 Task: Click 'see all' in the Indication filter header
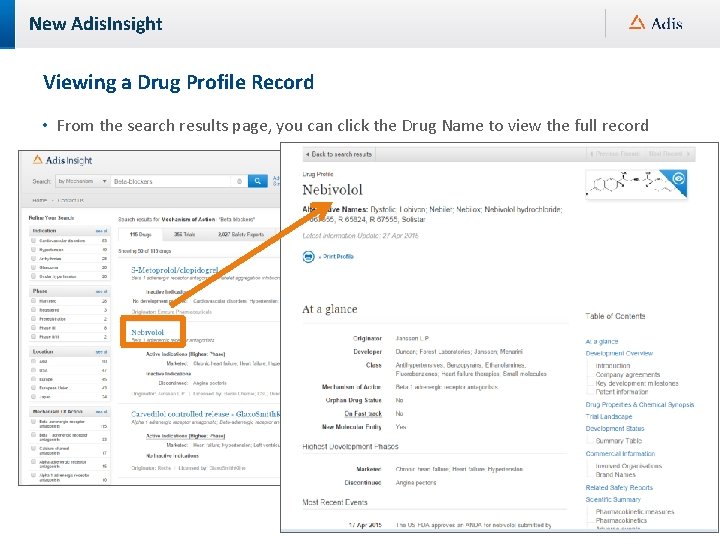pyautogui.click(x=101, y=231)
